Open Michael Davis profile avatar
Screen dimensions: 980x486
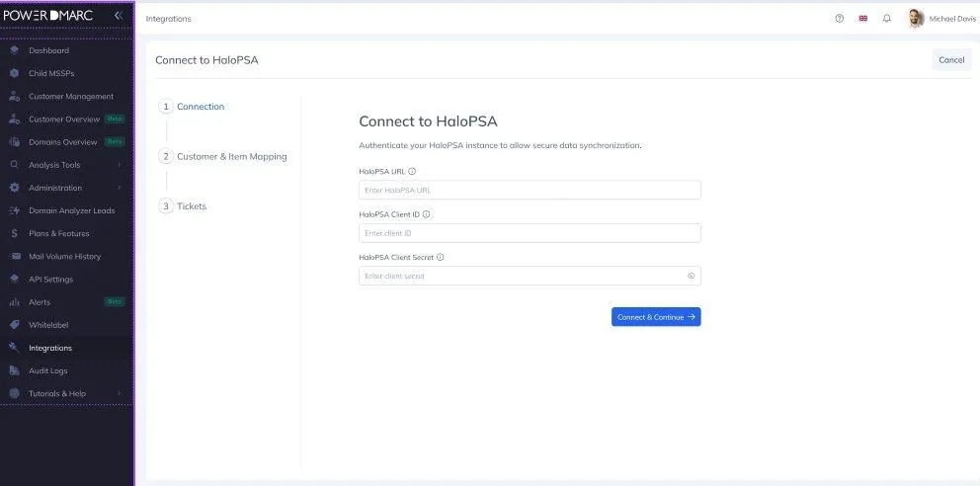coord(916,19)
